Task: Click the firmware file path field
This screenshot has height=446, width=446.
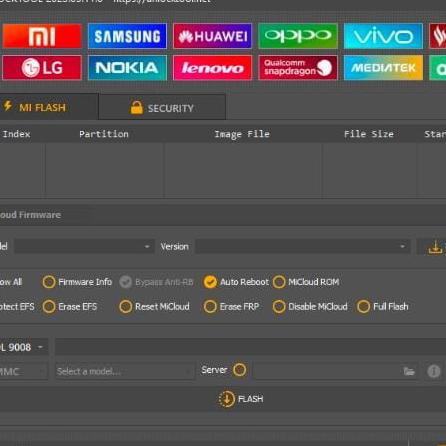Action: [336, 371]
